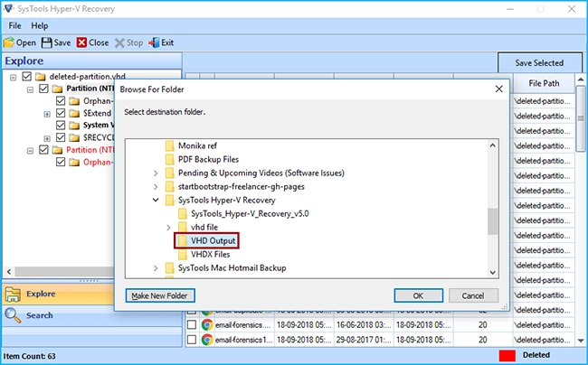This screenshot has height=365, width=588.
Task: Click the File Path column header
Action: [x=544, y=83]
